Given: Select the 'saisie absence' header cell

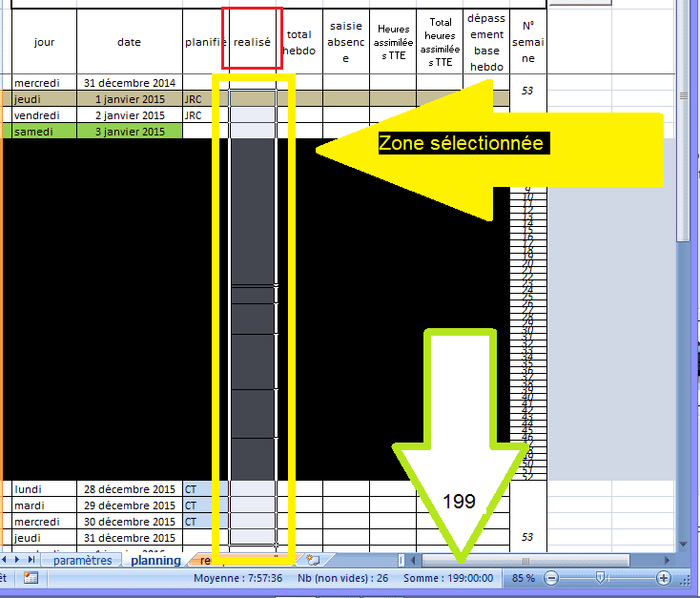Looking at the screenshot, I should tap(346, 42).
